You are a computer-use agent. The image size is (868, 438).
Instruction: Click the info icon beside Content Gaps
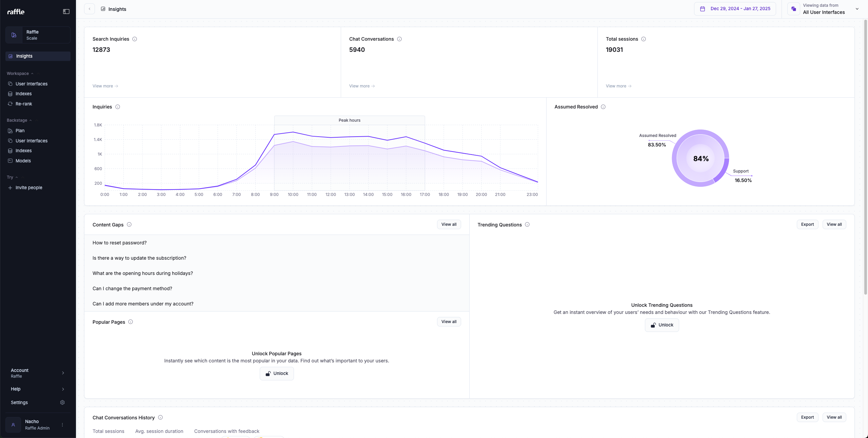tap(129, 224)
